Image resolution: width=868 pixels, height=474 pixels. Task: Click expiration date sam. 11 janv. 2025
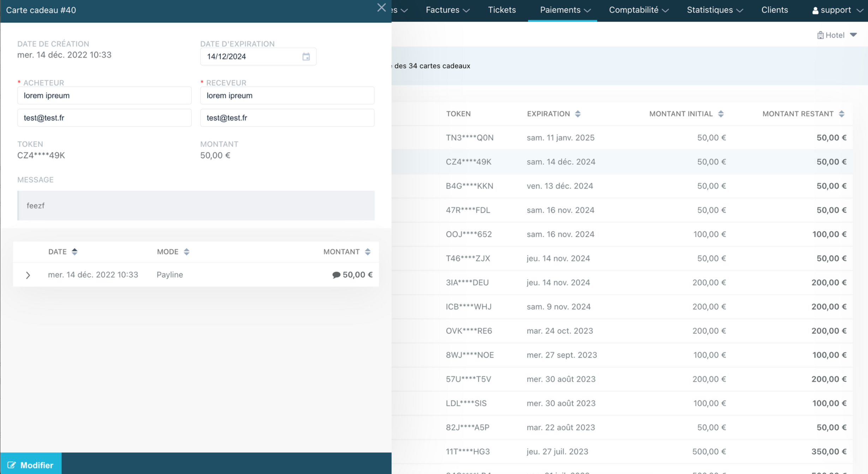(561, 138)
